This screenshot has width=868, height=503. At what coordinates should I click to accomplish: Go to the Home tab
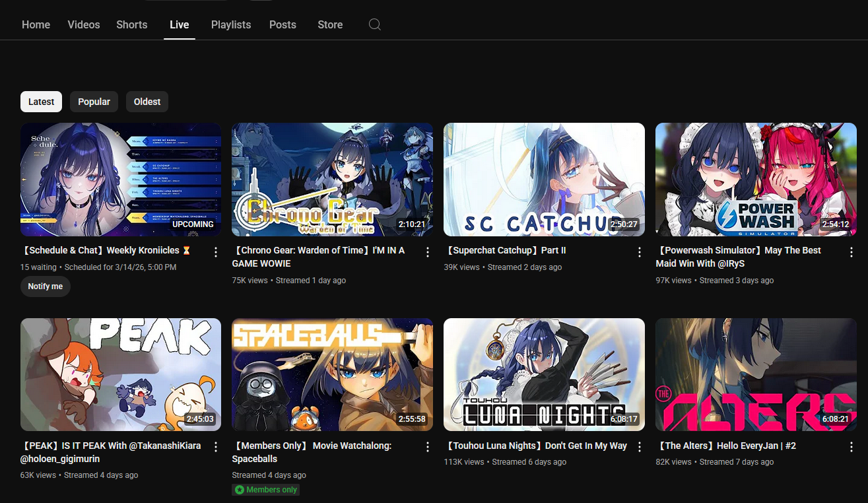[x=36, y=24]
